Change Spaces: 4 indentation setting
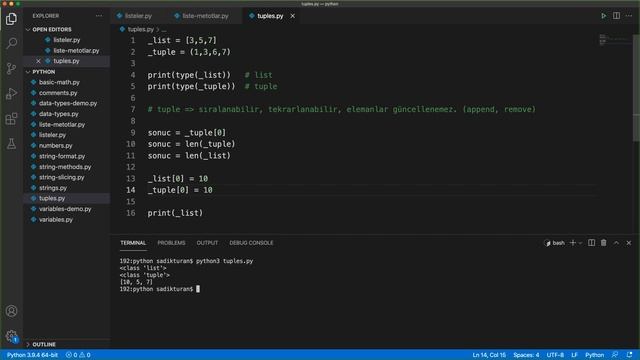The width and height of the screenshot is (640, 360). point(526,355)
